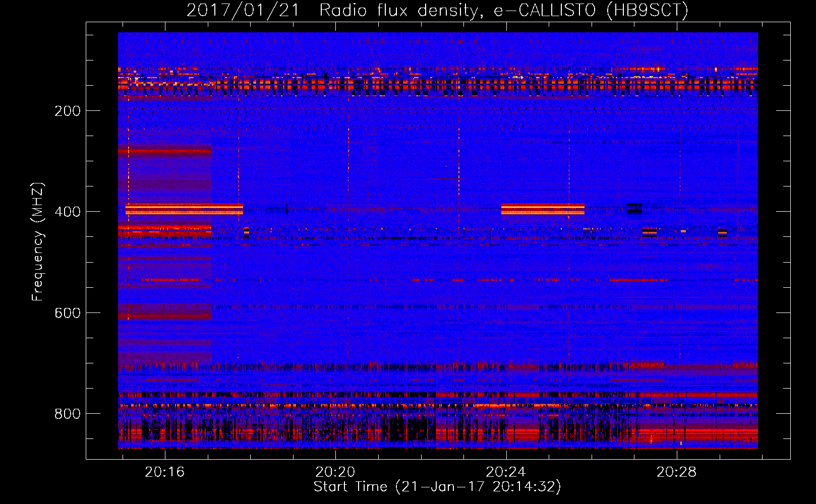Screen dimensions: 816x504
Task: Click the plot title "Radio flux density, e-CALLISTO (HB9SCT)"
Action: click(504, 10)
